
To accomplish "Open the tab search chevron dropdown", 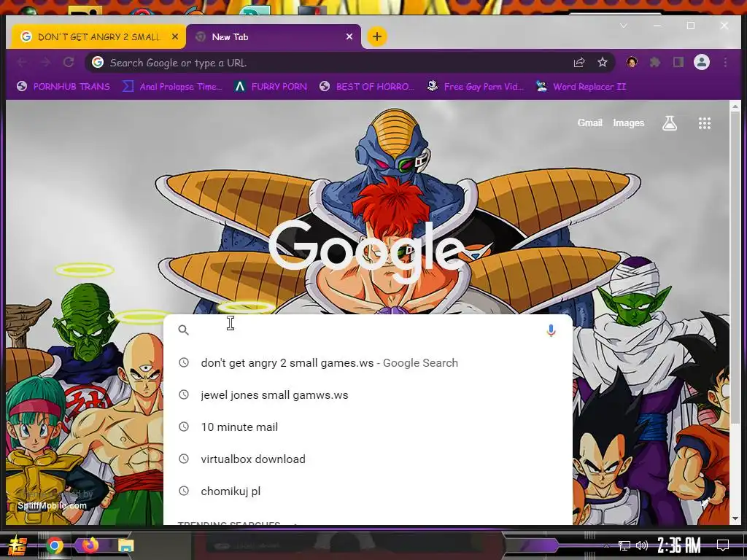I will point(623,26).
